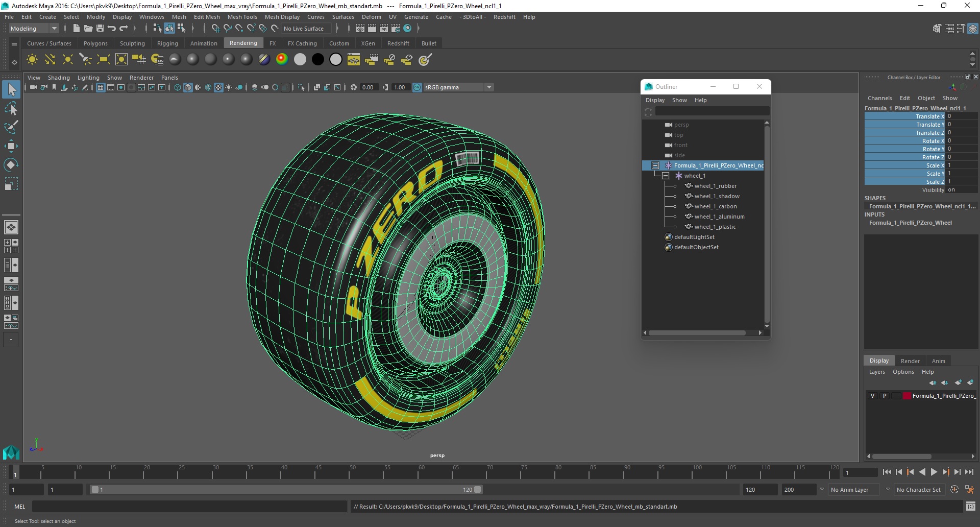
Task: Click the New Scene icon
Action: pyautogui.click(x=76, y=29)
